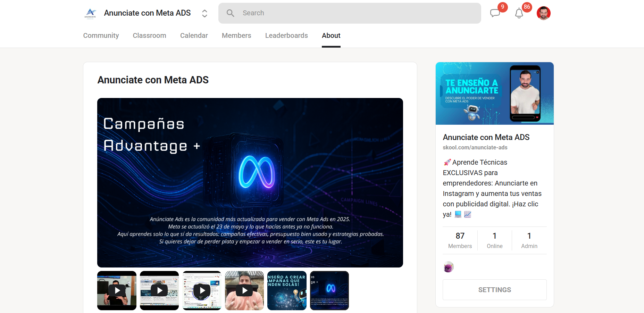The image size is (644, 313).
Task: Switch to the Community tab
Action: tap(101, 35)
